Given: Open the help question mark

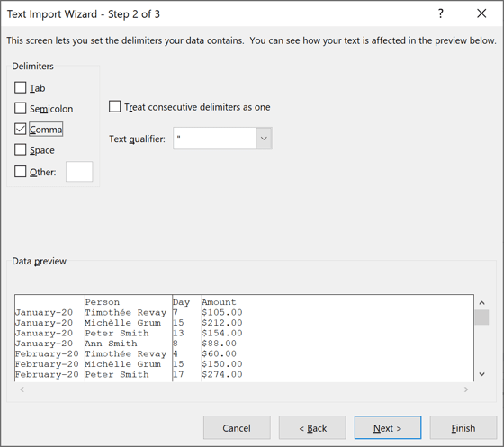Looking at the screenshot, I should pyautogui.click(x=441, y=13).
